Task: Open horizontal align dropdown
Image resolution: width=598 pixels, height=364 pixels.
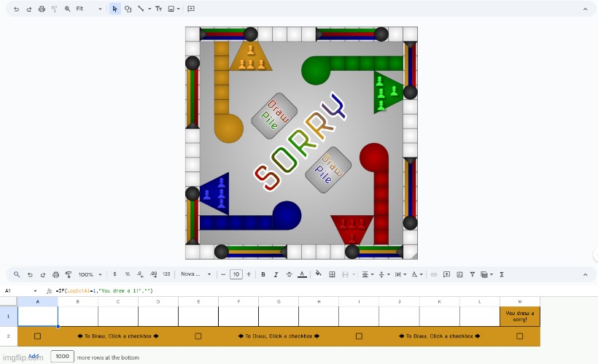Action: click(368, 274)
